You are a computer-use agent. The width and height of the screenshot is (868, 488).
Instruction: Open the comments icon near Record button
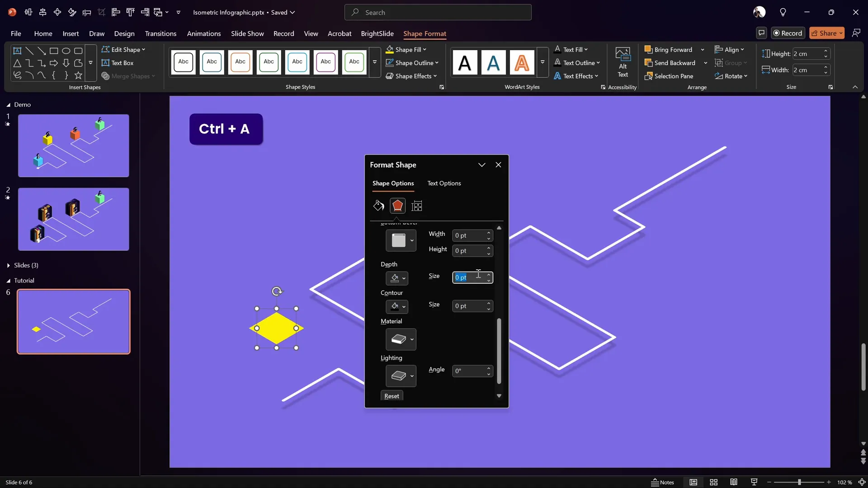[x=762, y=33]
